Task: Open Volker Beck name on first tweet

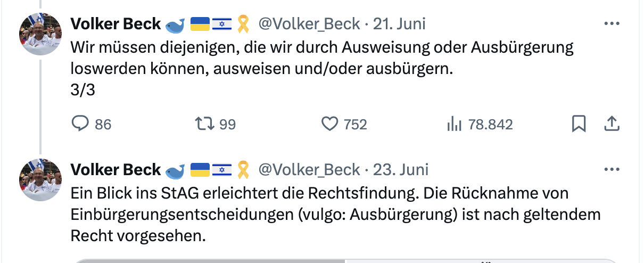Action: (x=115, y=24)
